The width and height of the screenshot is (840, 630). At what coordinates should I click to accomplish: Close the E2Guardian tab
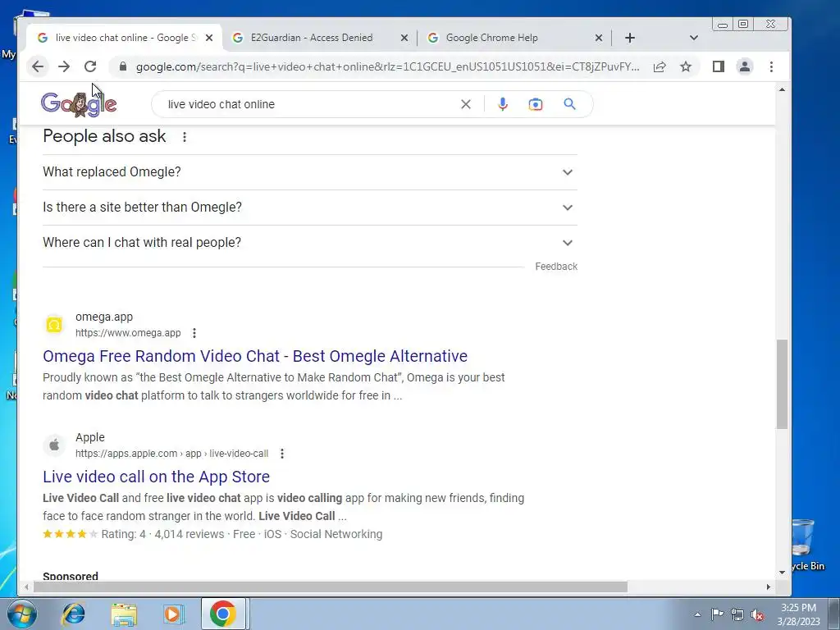pos(404,38)
